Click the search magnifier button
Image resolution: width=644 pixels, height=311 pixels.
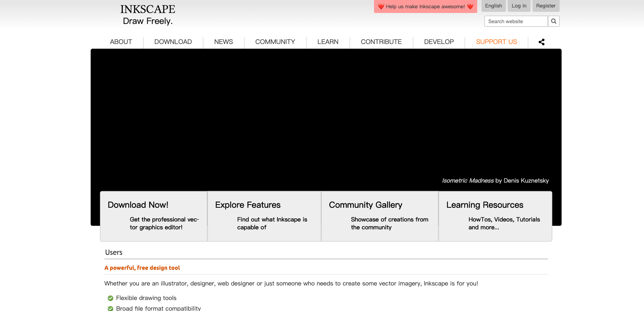tap(554, 21)
